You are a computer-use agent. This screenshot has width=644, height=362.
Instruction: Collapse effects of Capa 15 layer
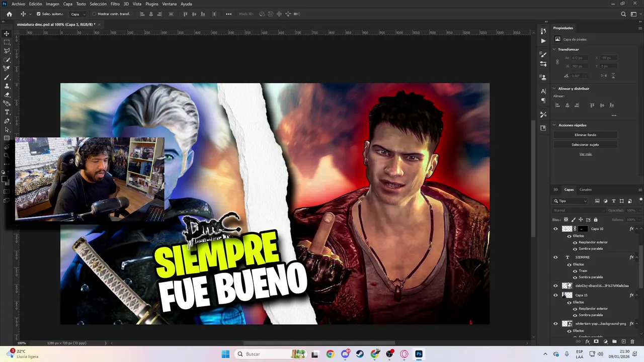point(637,295)
